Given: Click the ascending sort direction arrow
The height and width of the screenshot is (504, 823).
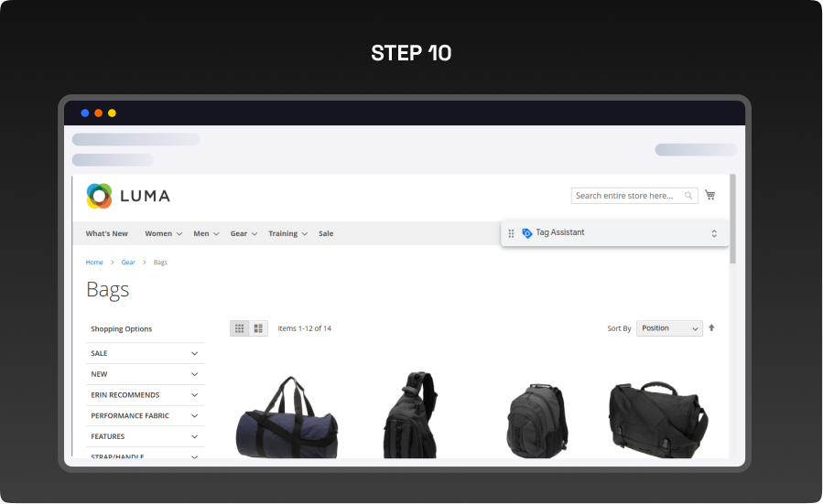Looking at the screenshot, I should click(711, 327).
